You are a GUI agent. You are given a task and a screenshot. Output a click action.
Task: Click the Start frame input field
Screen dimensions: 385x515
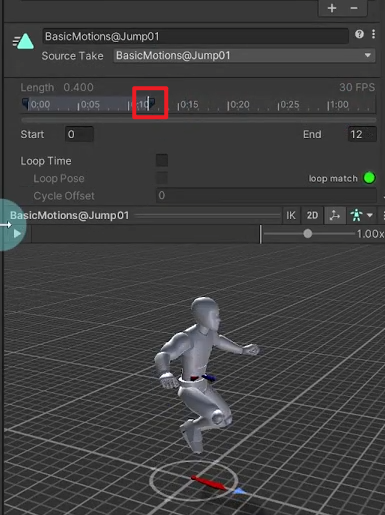click(x=79, y=134)
